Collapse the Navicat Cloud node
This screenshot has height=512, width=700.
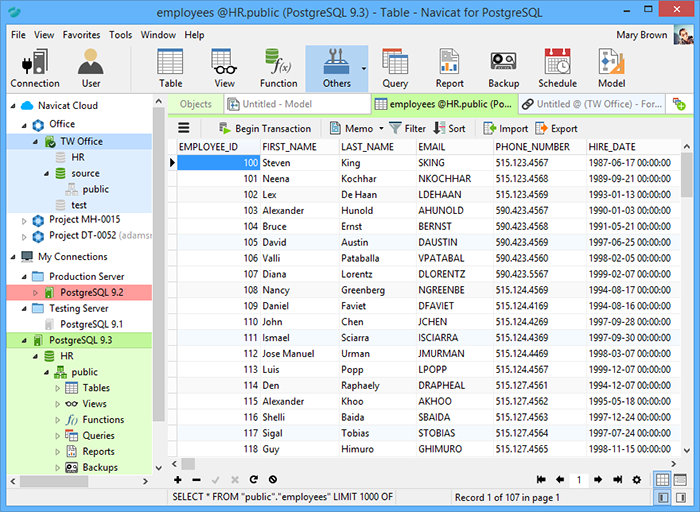13,106
